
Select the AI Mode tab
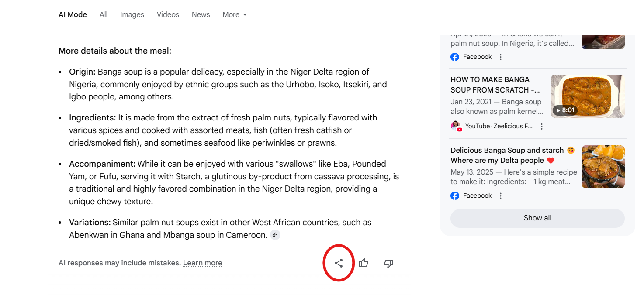pos(73,14)
